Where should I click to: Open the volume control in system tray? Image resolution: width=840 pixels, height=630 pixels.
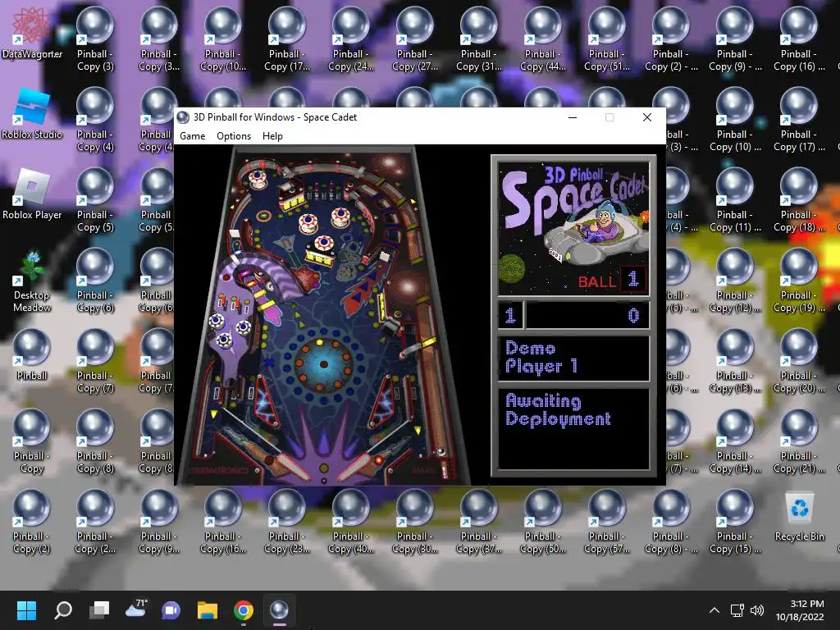click(757, 609)
